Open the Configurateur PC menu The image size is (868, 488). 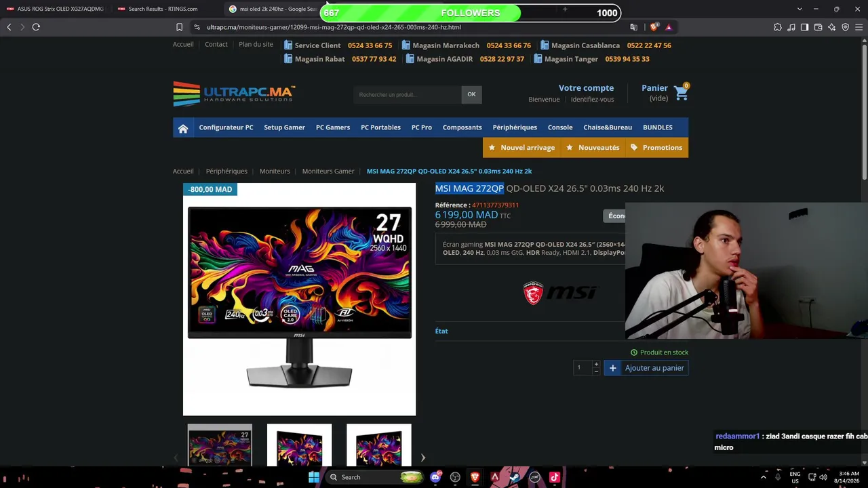[226, 127]
